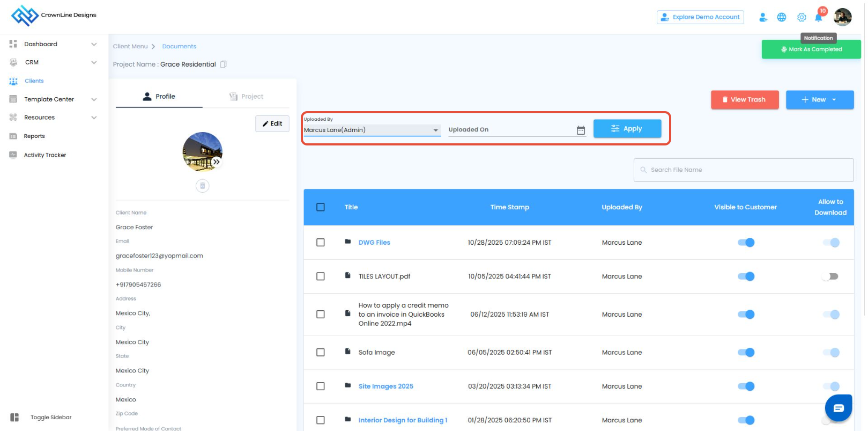The width and height of the screenshot is (868, 431).
Task: Check the box for TILES LAYOUT.pdf
Action: 321,276
